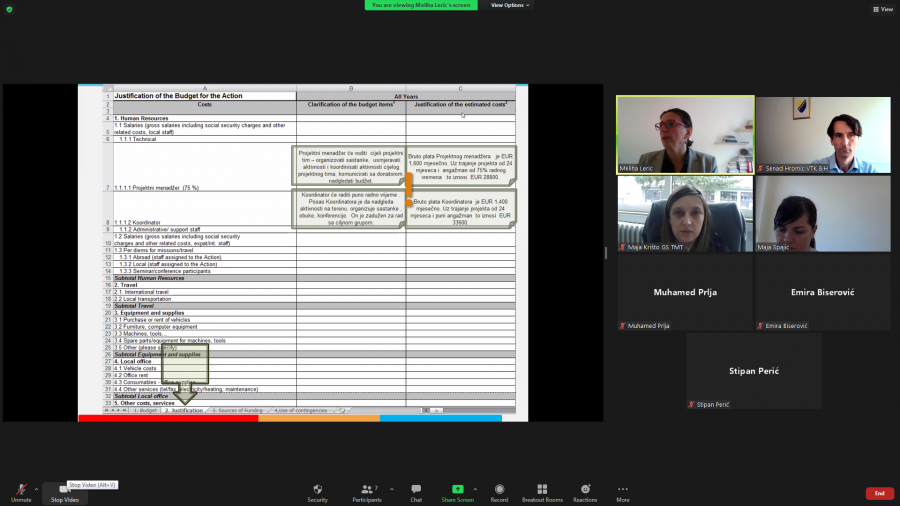This screenshot has width=900, height=506.
Task: Click the insert new sheet tab icon
Action: point(342,411)
